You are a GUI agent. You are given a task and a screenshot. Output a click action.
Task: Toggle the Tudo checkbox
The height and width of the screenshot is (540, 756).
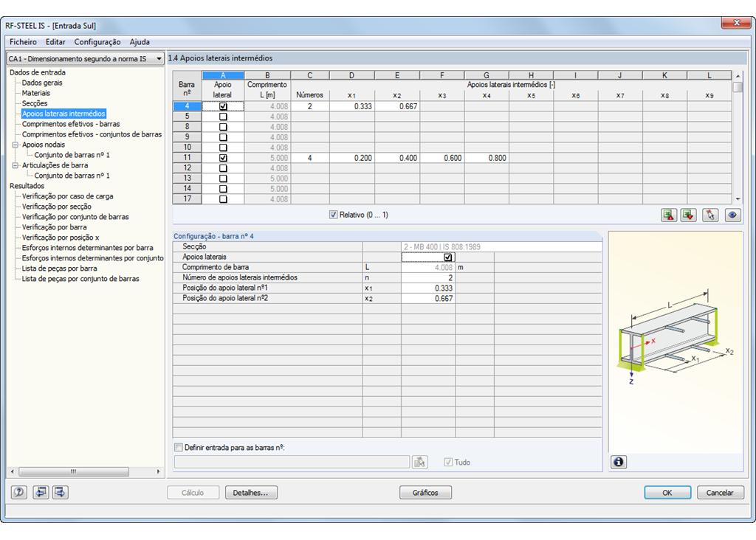click(x=448, y=463)
